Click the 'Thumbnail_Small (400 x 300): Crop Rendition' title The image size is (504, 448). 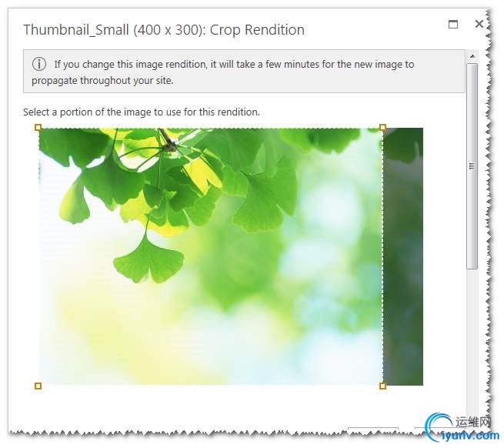click(x=164, y=30)
